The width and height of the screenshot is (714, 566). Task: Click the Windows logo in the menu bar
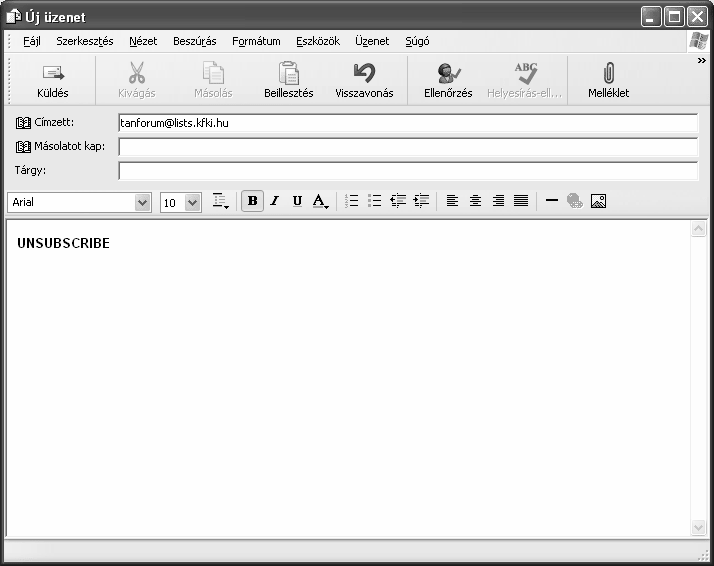point(698,41)
